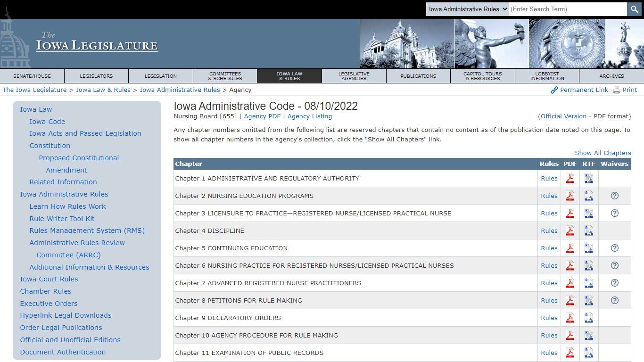Download the Chapter 7 RTF file icon
Image resolution: width=644 pixels, height=362 pixels.
click(589, 283)
